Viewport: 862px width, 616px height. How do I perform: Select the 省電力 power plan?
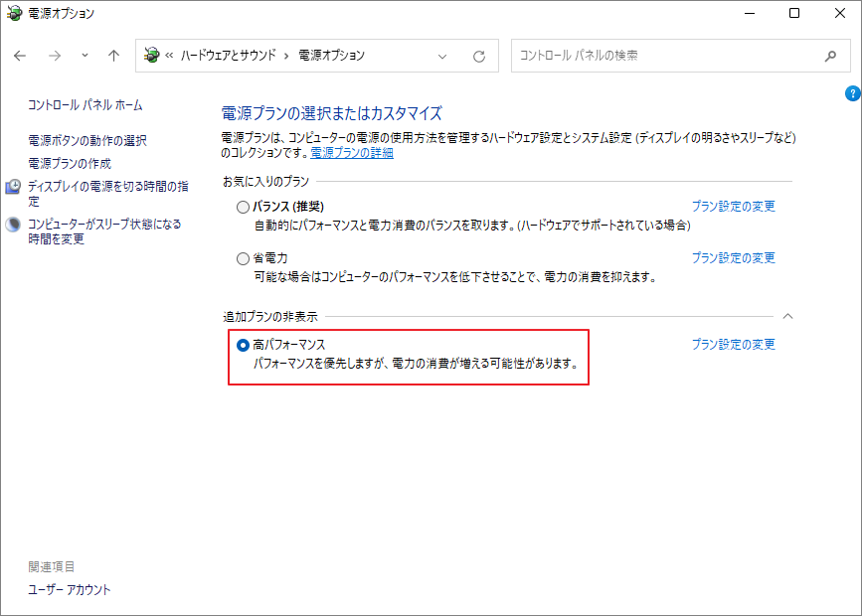[x=243, y=257]
